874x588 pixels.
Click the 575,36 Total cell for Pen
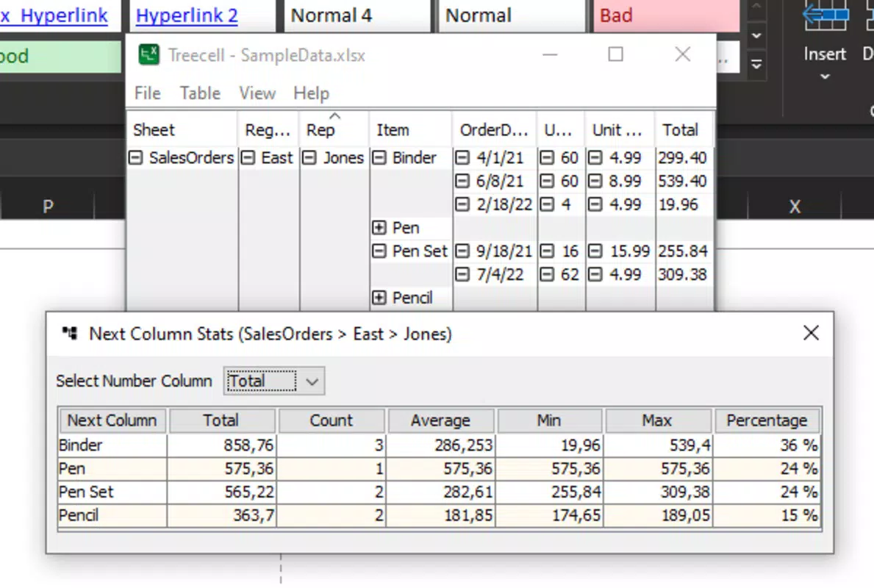click(x=221, y=469)
